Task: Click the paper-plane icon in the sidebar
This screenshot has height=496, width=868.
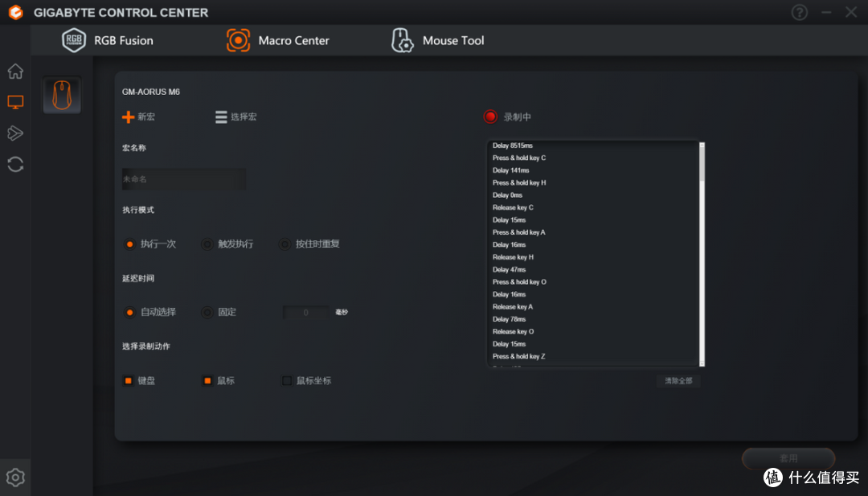Action: (15, 133)
